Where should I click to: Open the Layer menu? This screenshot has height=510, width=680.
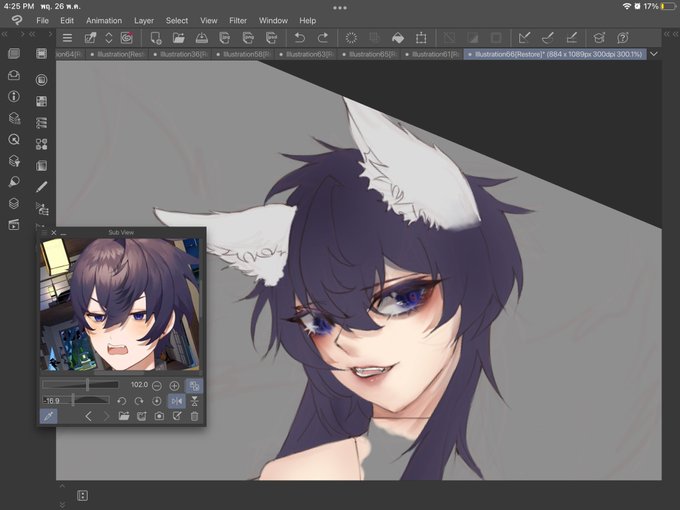144,20
